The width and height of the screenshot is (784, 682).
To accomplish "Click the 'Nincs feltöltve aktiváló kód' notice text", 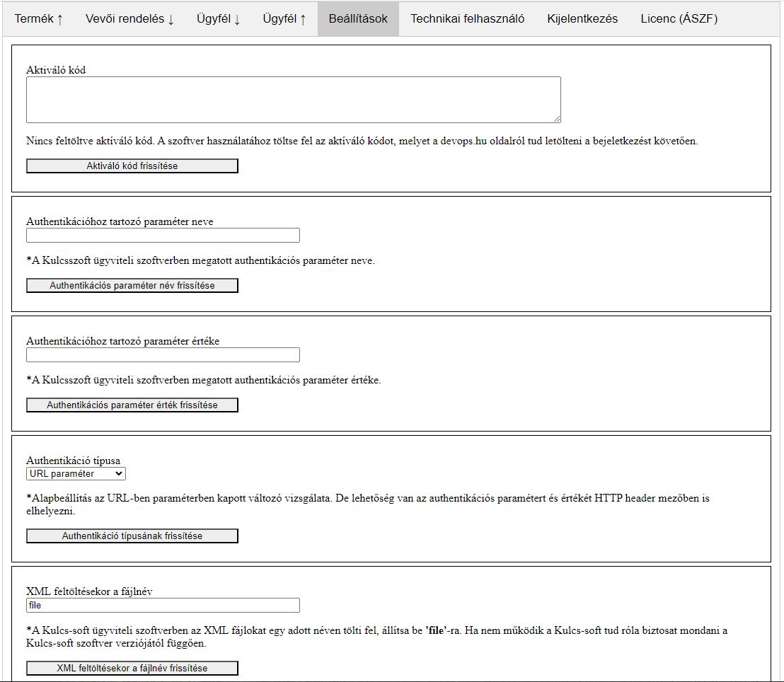I will point(362,141).
